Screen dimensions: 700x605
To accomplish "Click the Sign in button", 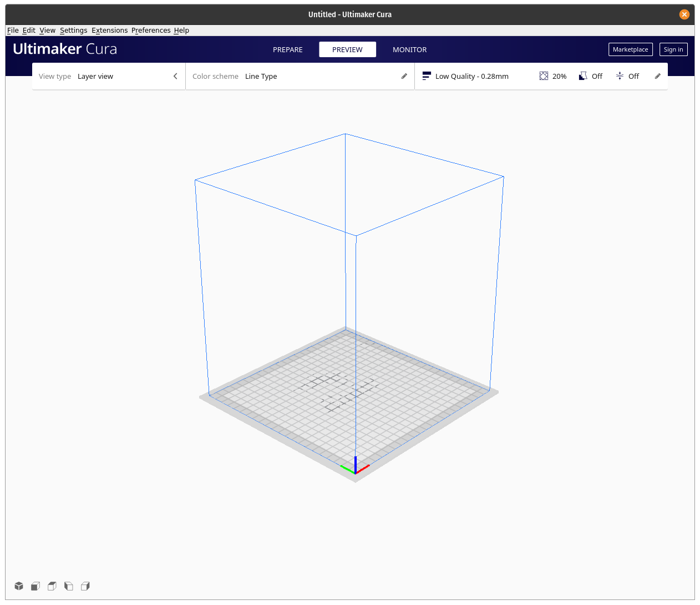I will pyautogui.click(x=673, y=49).
